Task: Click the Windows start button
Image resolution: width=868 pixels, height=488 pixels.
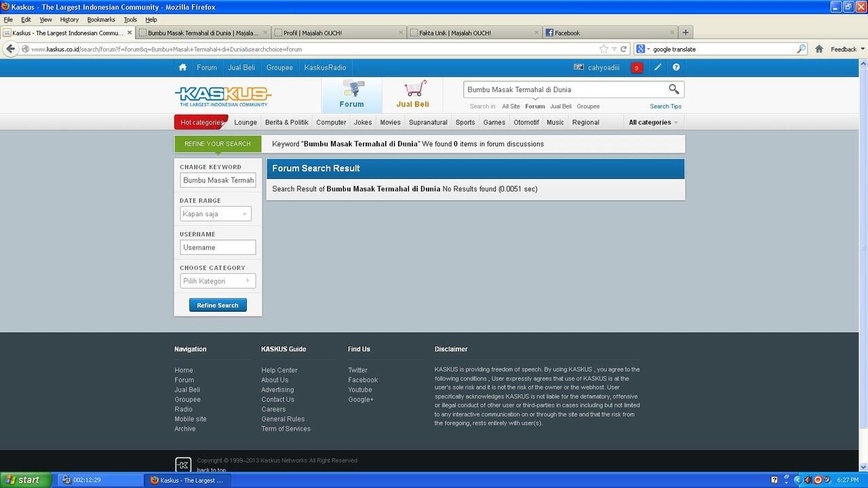Action: (x=25, y=480)
